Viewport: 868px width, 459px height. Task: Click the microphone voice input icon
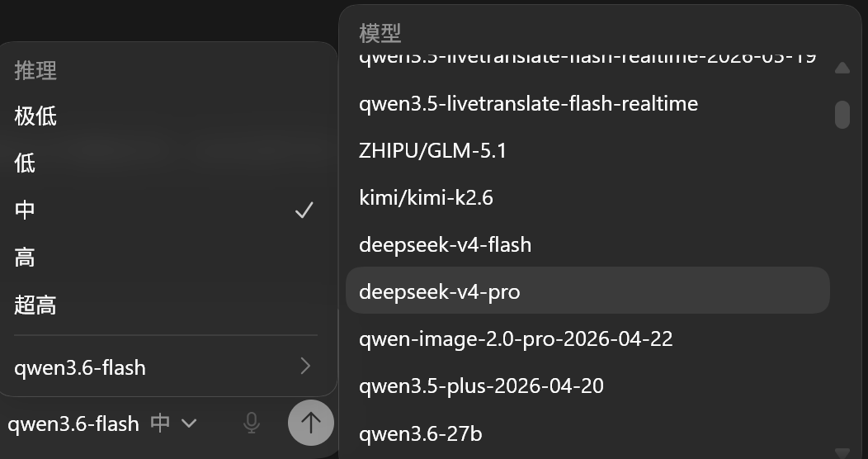pos(252,423)
